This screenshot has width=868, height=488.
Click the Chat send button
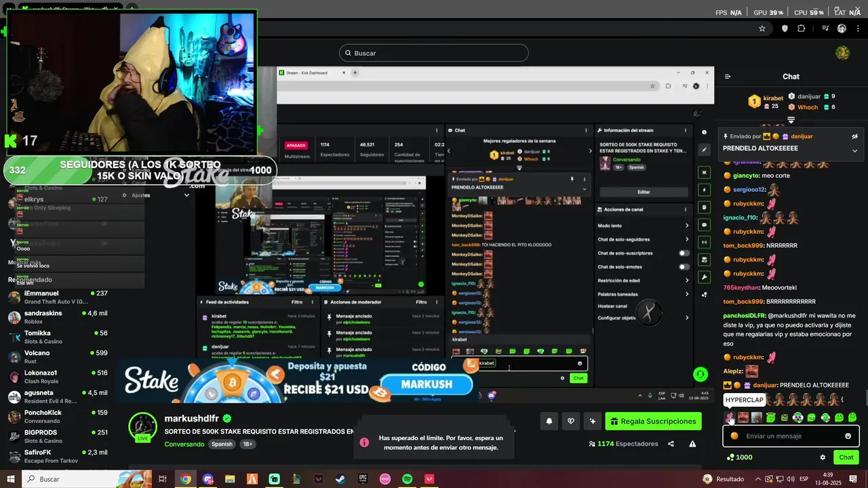tap(846, 457)
